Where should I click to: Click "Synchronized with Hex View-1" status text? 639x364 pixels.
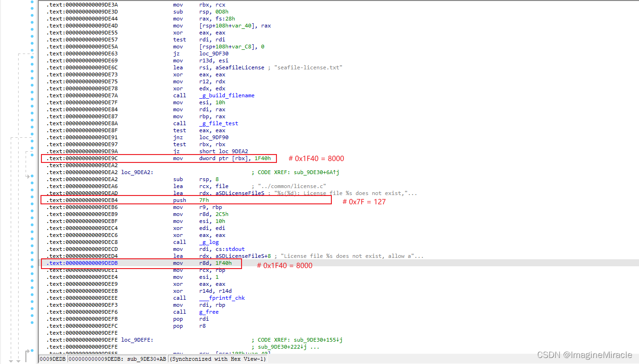[x=218, y=359]
